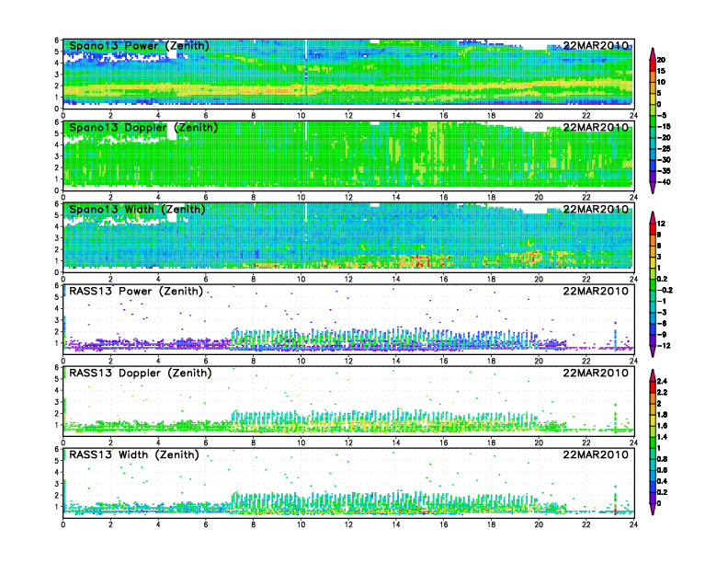Click the '1.4' label on the bottom colorbar
This screenshot has width=728, height=563.
[x=663, y=437]
